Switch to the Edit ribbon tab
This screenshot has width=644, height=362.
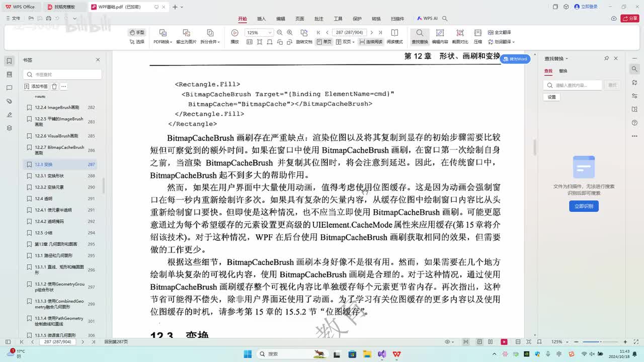(x=280, y=19)
